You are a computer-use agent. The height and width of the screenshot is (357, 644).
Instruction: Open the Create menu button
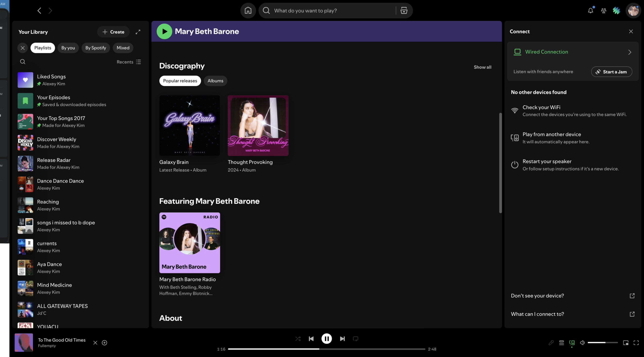(x=113, y=32)
